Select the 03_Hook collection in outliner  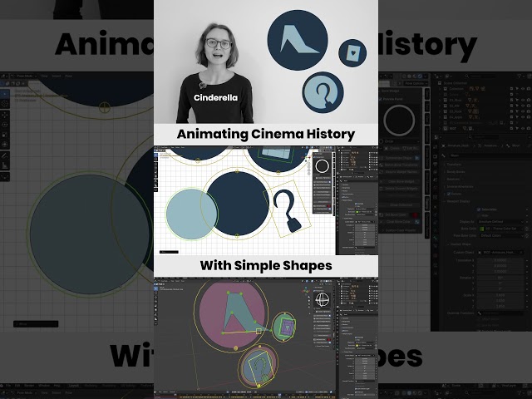click(x=456, y=111)
